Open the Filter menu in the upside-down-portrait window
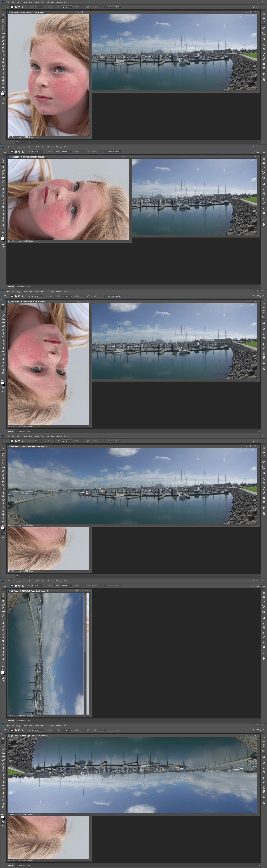This screenshot has width=267, height=868. 43,291
